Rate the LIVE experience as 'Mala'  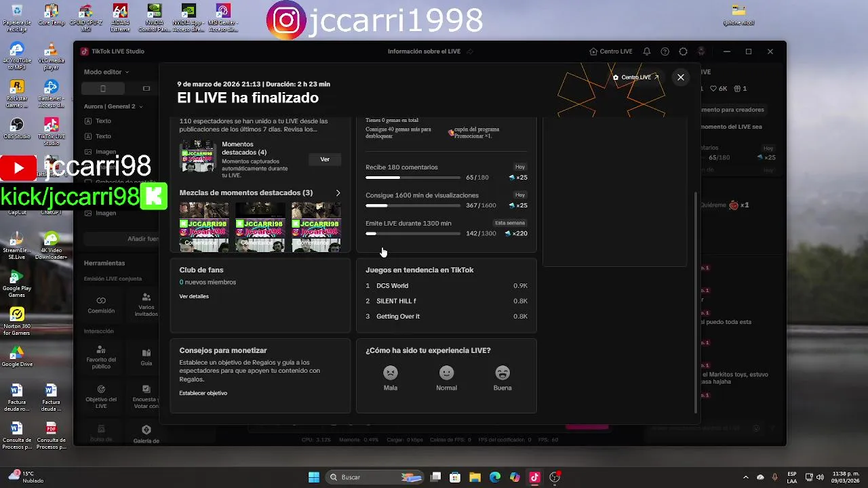[391, 378]
